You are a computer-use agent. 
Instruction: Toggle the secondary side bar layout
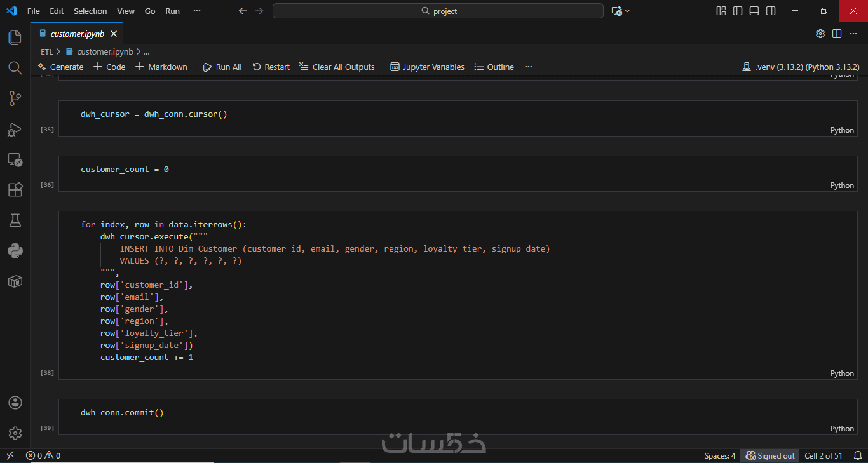[x=771, y=11]
